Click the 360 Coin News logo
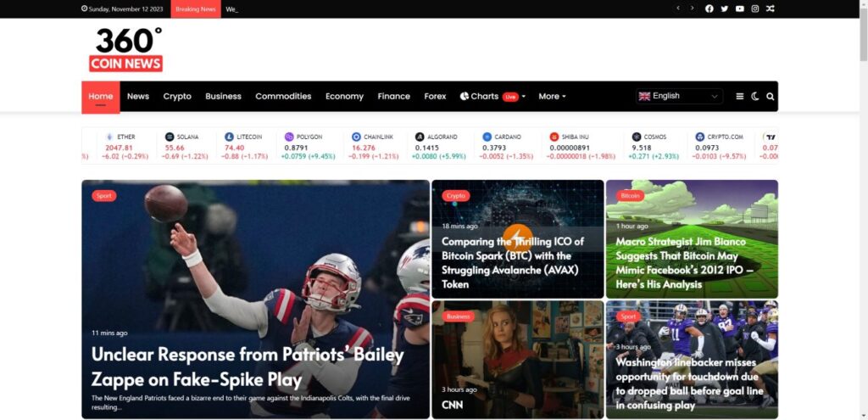The image size is (868, 420). (x=125, y=50)
